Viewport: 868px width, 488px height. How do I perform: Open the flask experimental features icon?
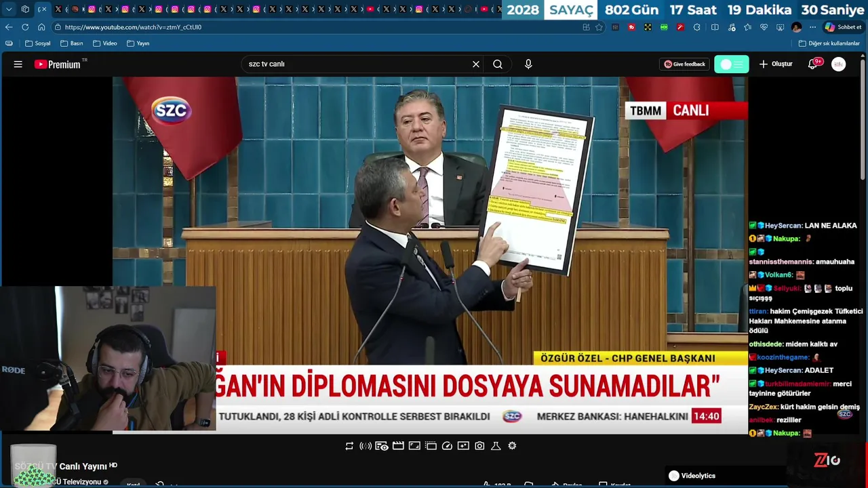pos(496,446)
